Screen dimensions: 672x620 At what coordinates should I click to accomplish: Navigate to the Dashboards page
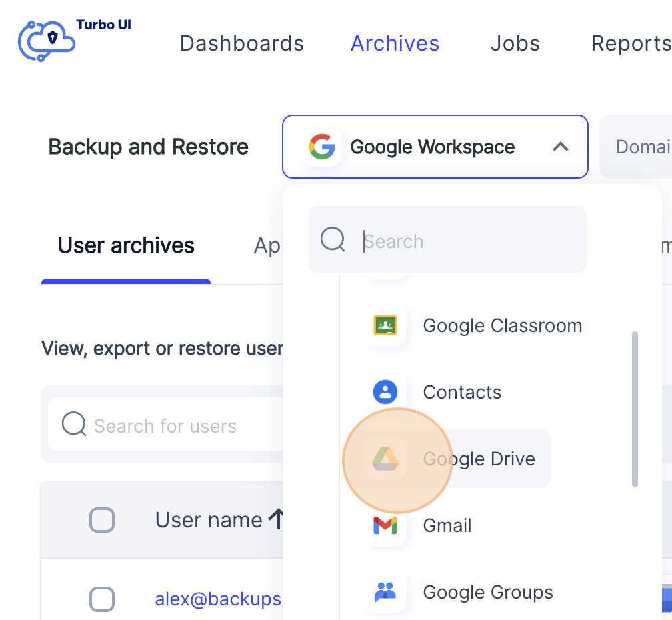[x=241, y=43]
